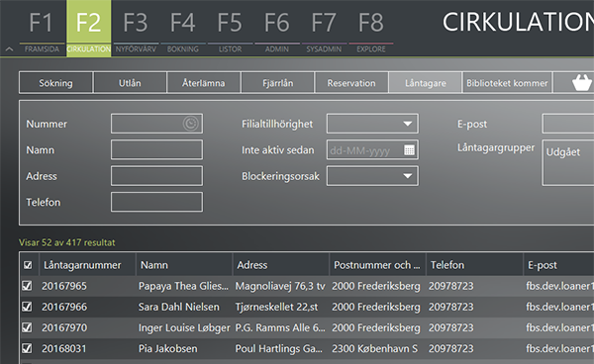Image resolution: width=594 pixels, height=364 pixels.
Task: Select borrower number 20167965
Action: coord(64,286)
